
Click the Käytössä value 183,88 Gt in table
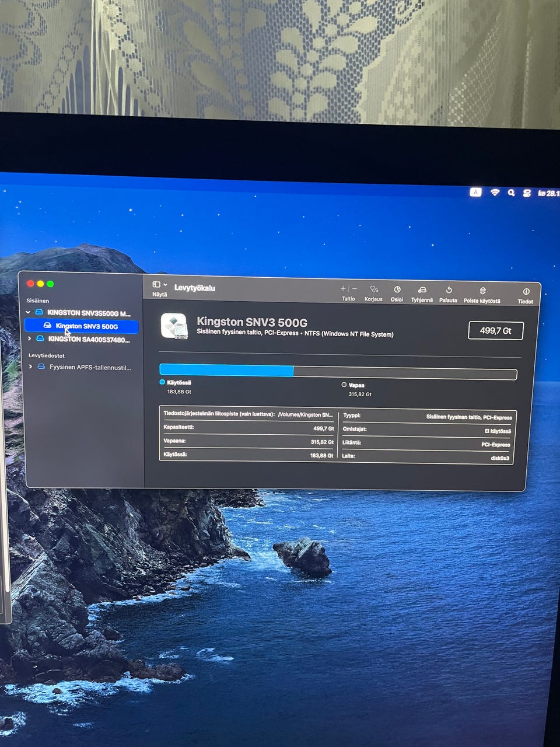pos(321,455)
